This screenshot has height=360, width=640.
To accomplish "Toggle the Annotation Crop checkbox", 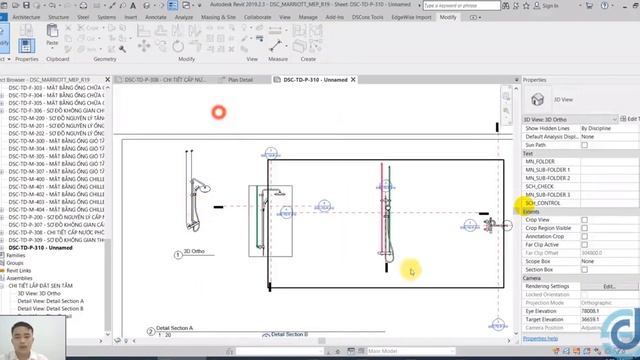I will click(x=584, y=236).
